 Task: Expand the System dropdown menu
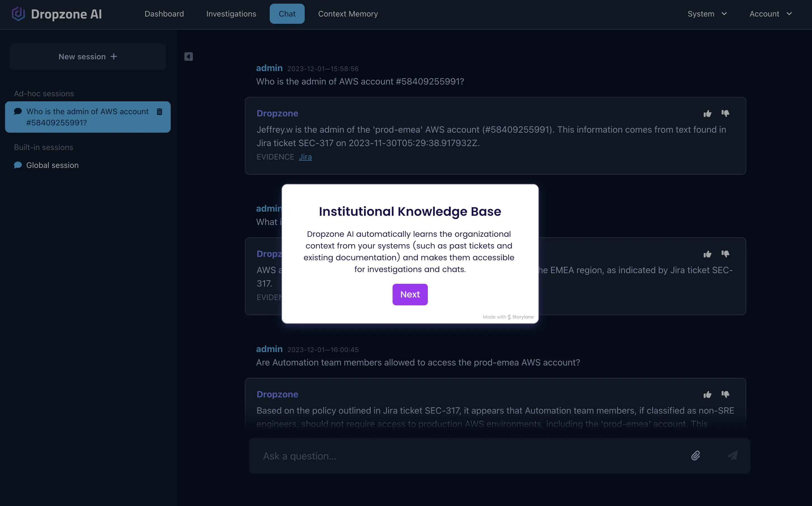click(707, 14)
